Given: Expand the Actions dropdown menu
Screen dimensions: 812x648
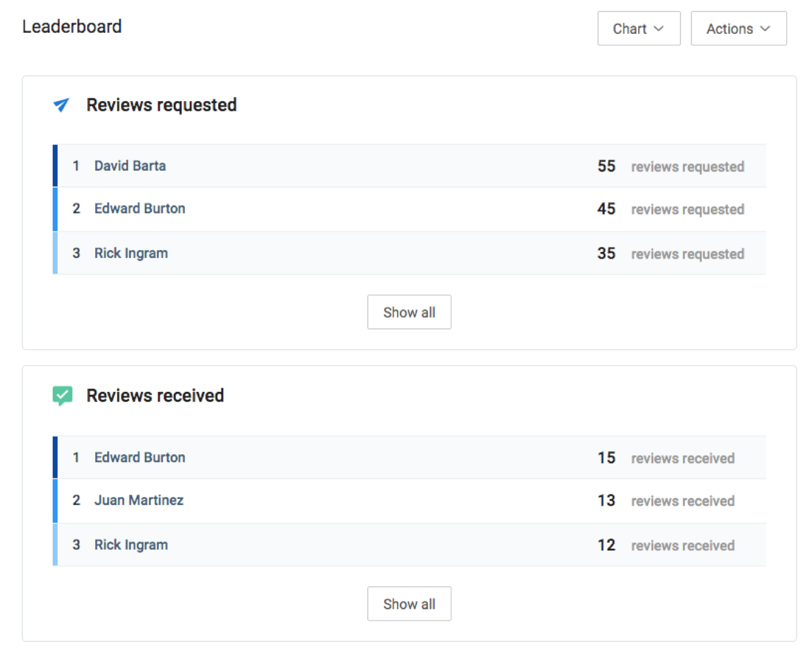Looking at the screenshot, I should [738, 28].
